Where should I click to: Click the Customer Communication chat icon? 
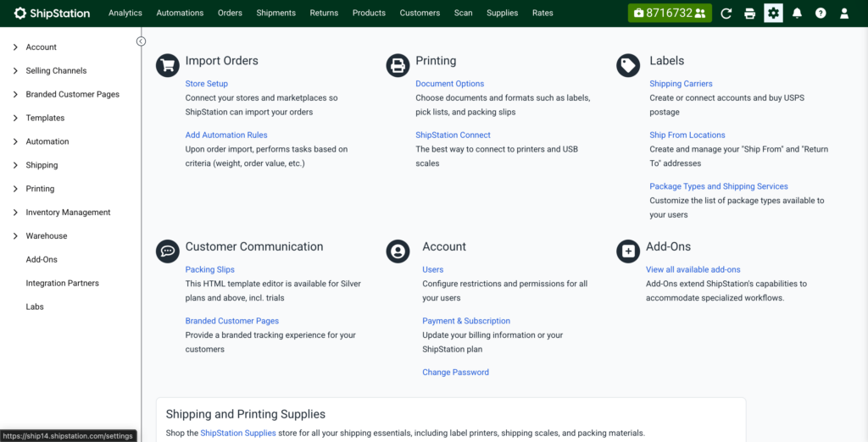168,251
